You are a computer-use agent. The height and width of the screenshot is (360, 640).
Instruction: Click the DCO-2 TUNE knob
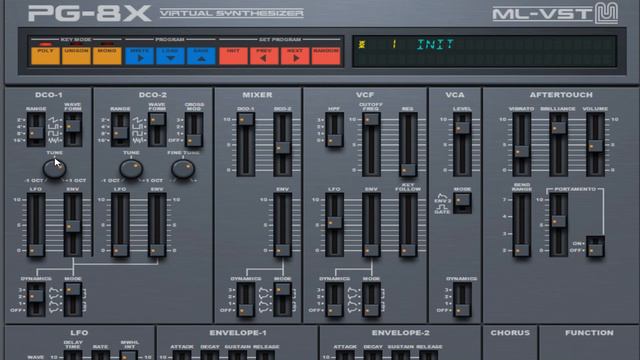[131, 169]
